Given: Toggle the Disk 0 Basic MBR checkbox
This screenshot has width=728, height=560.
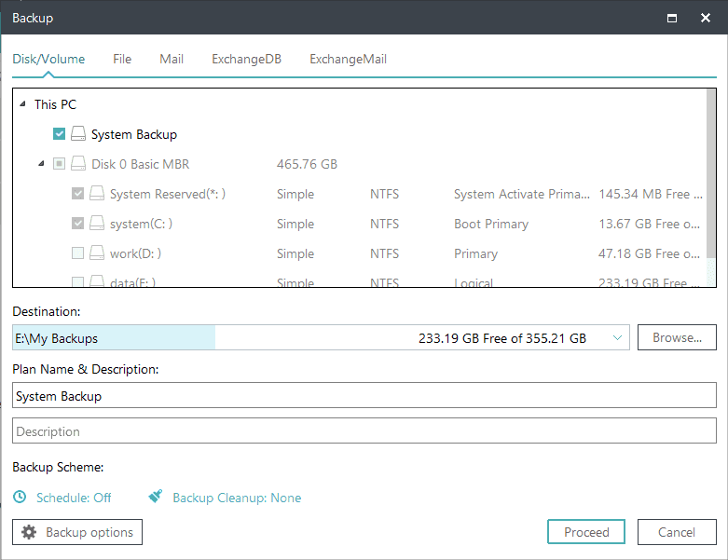Looking at the screenshot, I should [60, 164].
